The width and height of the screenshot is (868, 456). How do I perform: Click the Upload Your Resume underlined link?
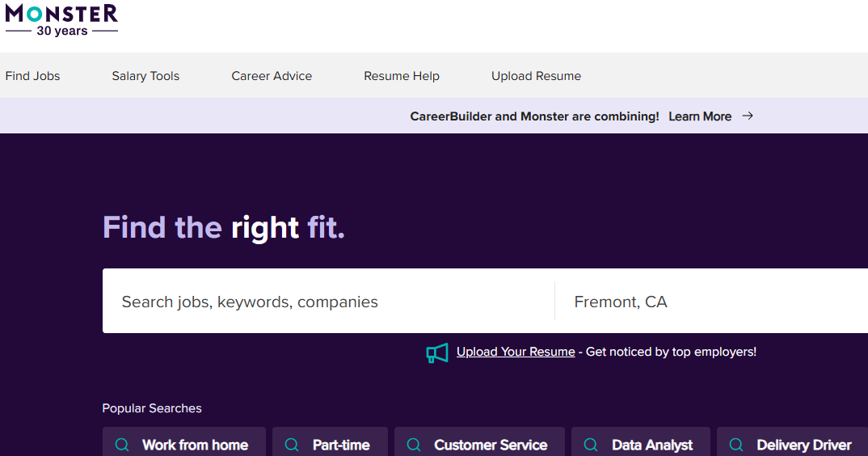516,352
